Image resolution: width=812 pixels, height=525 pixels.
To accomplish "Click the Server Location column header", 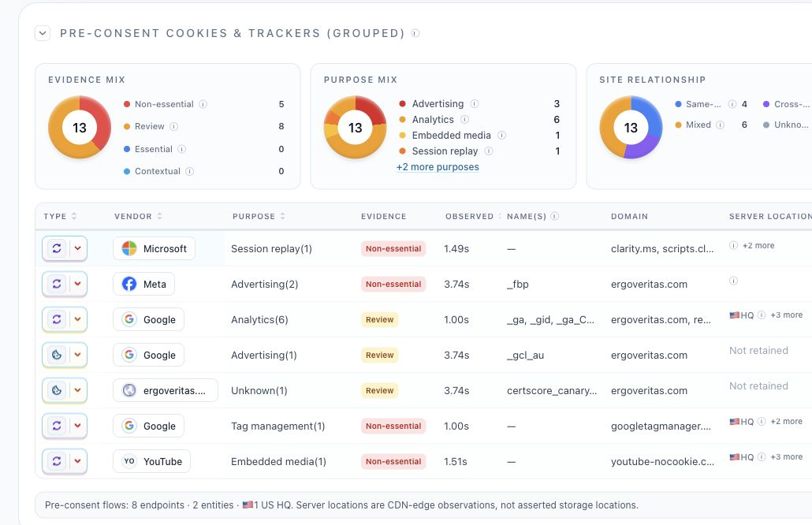I will pos(770,216).
